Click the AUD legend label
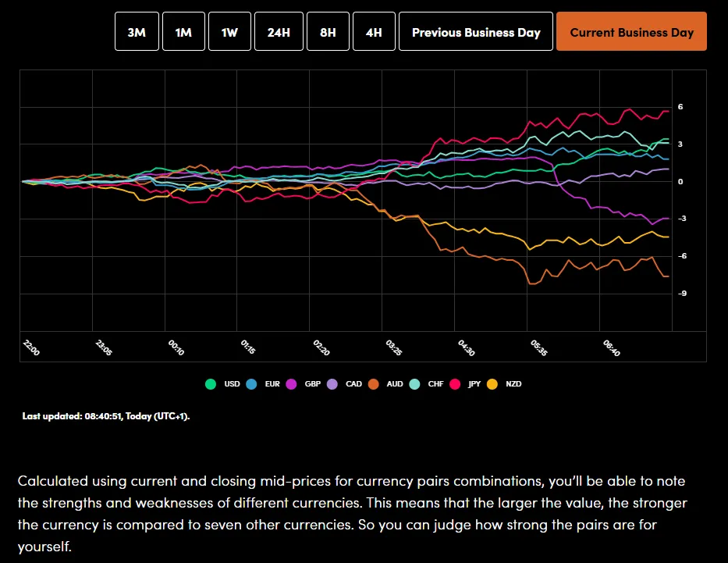728x563 pixels. (x=395, y=384)
